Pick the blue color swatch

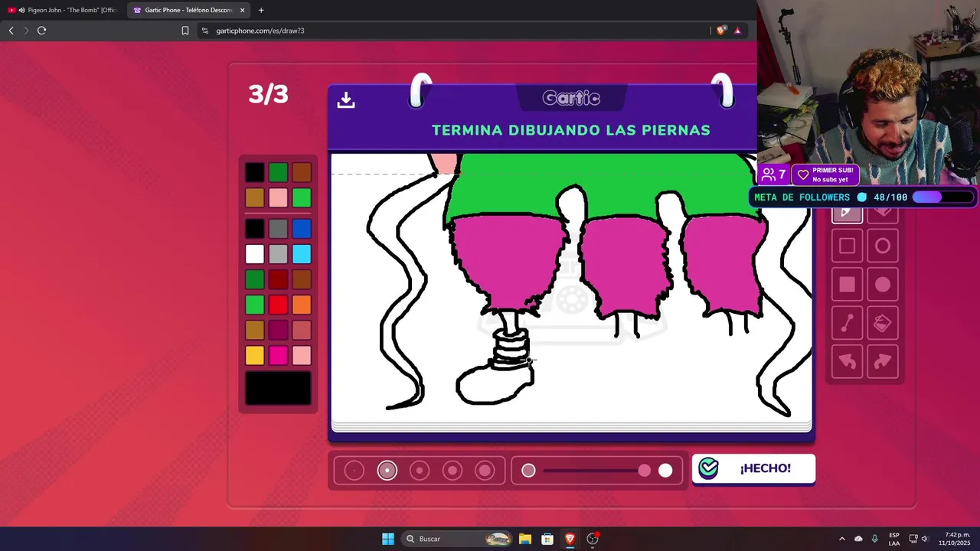pos(302,229)
